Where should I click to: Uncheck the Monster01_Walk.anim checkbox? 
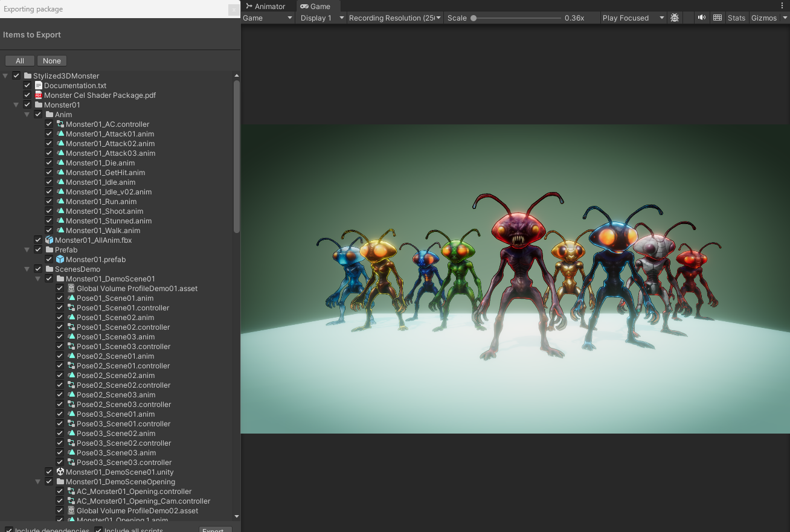[49, 231]
